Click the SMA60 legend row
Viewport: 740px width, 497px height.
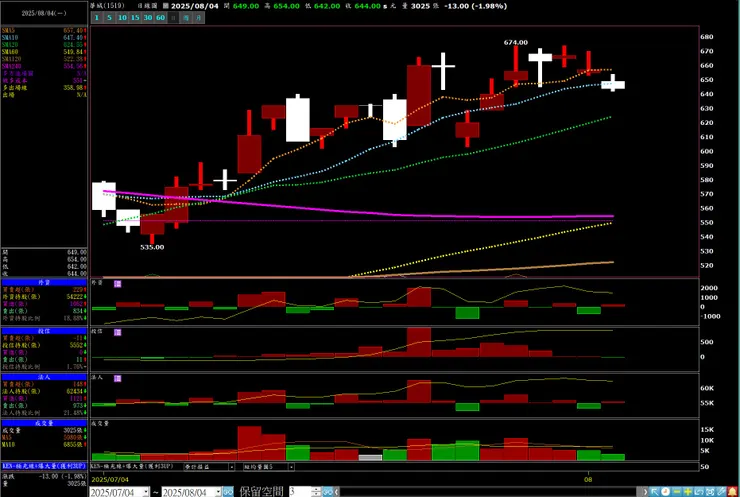[x=44, y=51]
